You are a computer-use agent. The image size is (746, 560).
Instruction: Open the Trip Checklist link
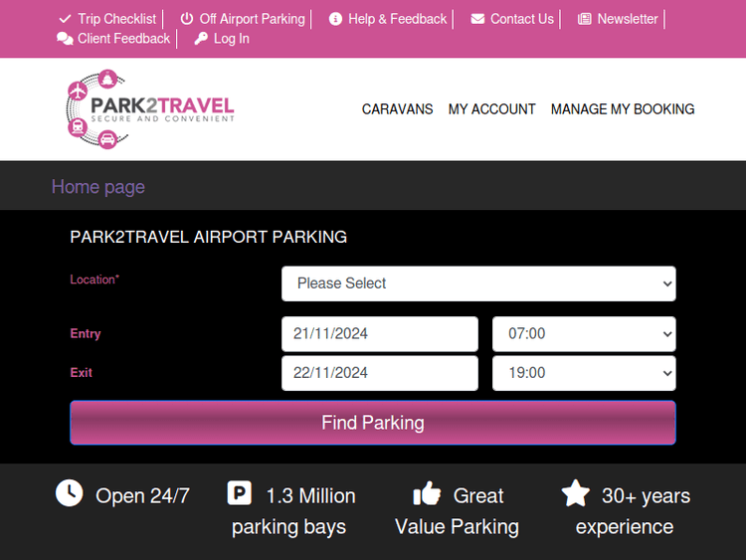(x=117, y=19)
